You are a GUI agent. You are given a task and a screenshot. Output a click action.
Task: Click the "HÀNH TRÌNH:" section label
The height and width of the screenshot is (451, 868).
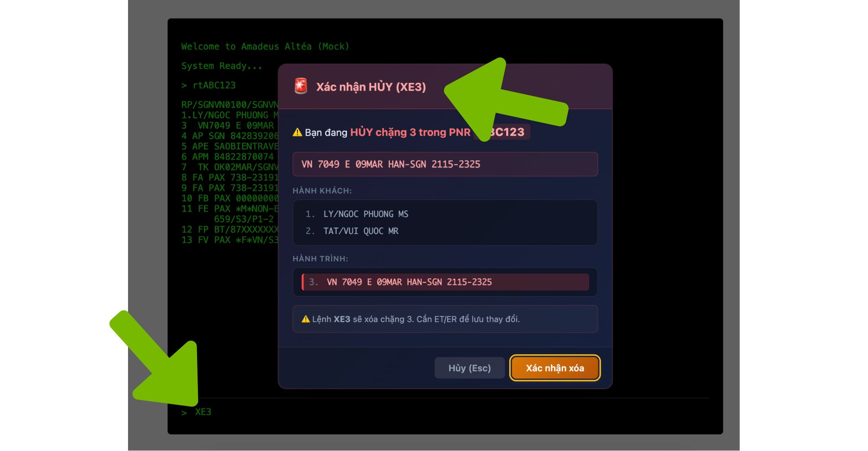[x=320, y=259]
